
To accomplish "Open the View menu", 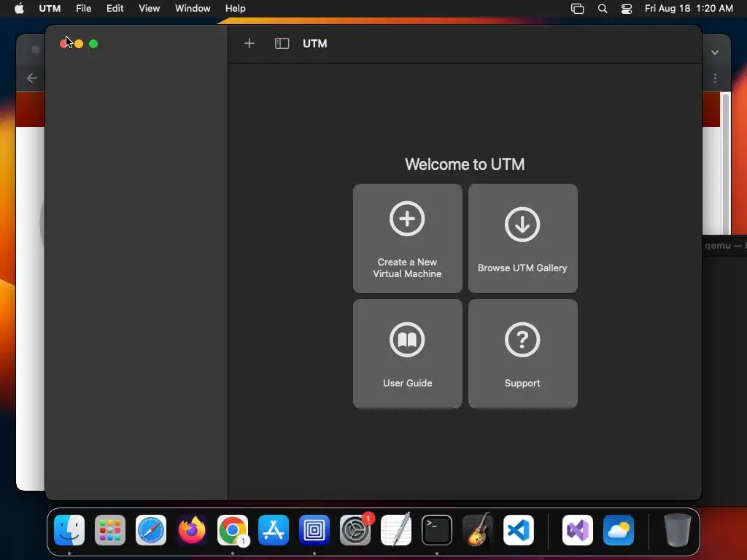I will click(x=149, y=9).
